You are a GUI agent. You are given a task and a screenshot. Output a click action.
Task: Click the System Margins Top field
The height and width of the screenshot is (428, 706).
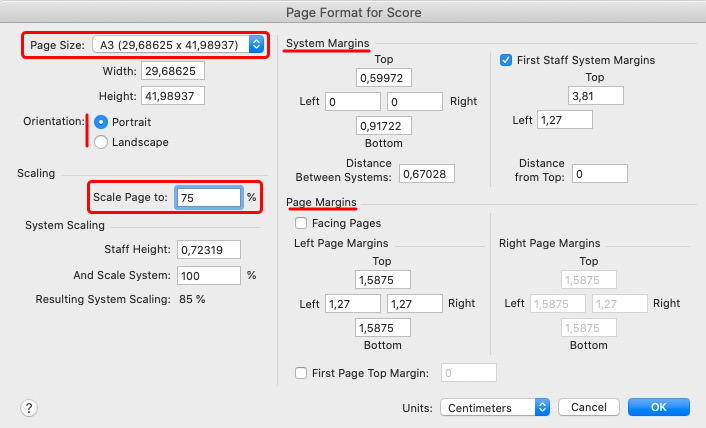click(383, 78)
